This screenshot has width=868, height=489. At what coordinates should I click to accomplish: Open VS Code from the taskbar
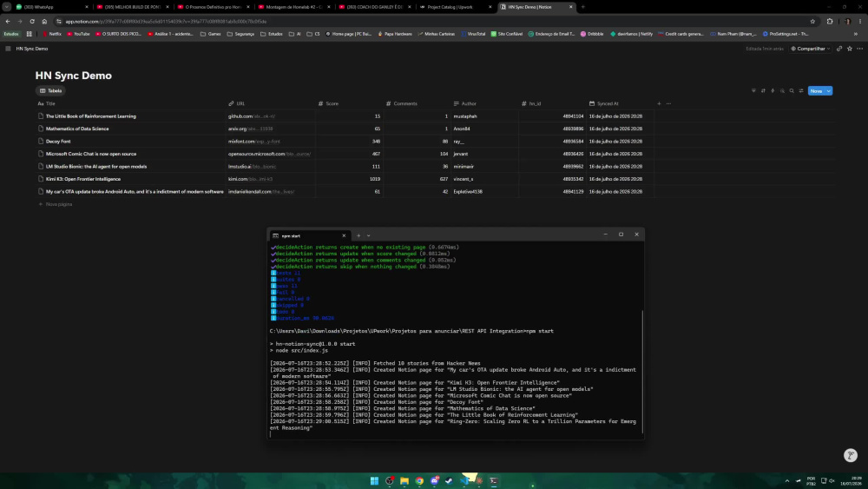point(464,480)
